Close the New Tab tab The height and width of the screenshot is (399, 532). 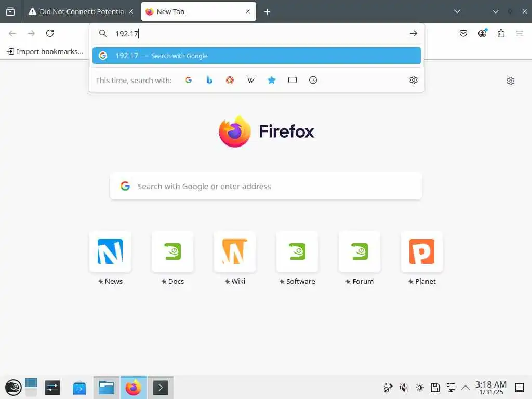click(x=248, y=11)
